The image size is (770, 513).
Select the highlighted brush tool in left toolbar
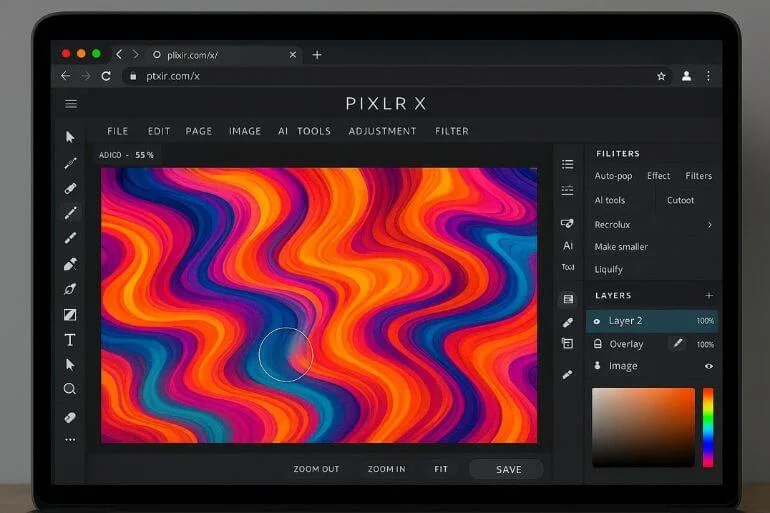pyautogui.click(x=71, y=213)
